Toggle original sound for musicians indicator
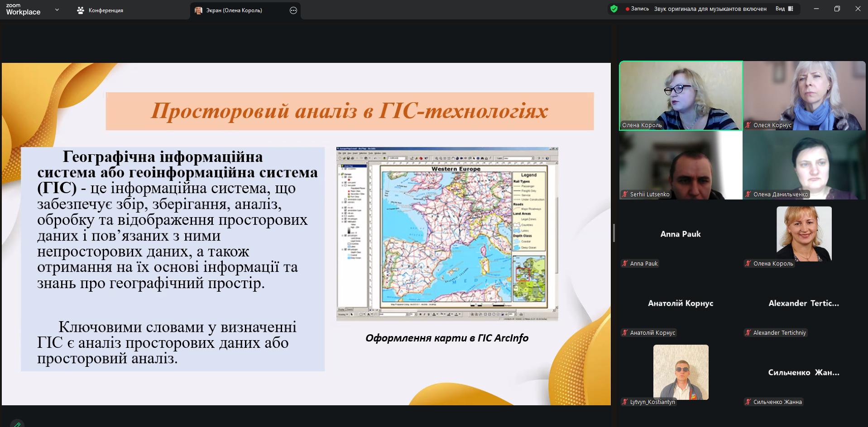This screenshot has width=868, height=427. pyautogui.click(x=710, y=9)
